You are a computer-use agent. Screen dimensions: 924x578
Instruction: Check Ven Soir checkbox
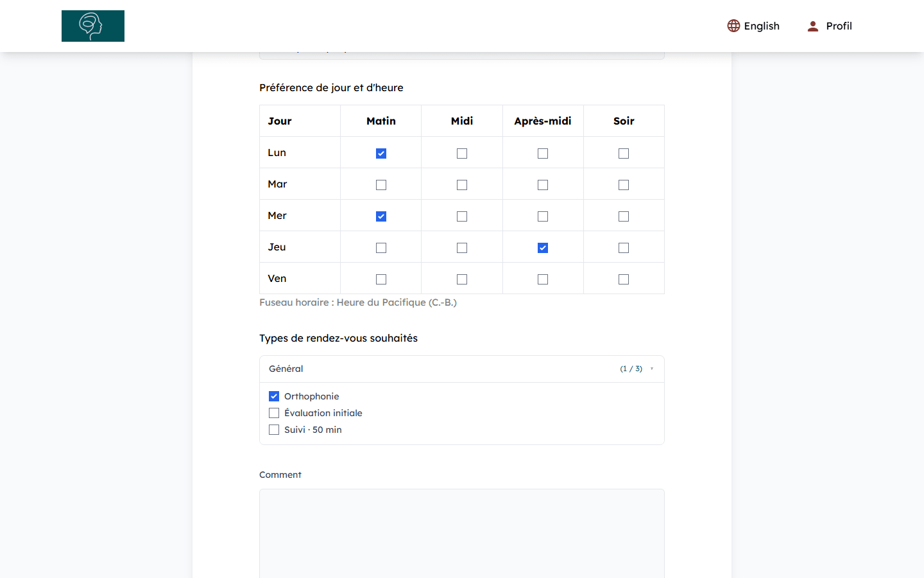coord(624,279)
